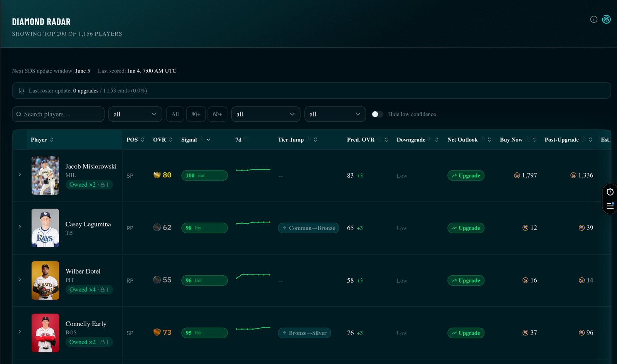Click the lock icon on Wilber Dotel's Owned badge
This screenshot has width=617, height=364.
click(103, 290)
